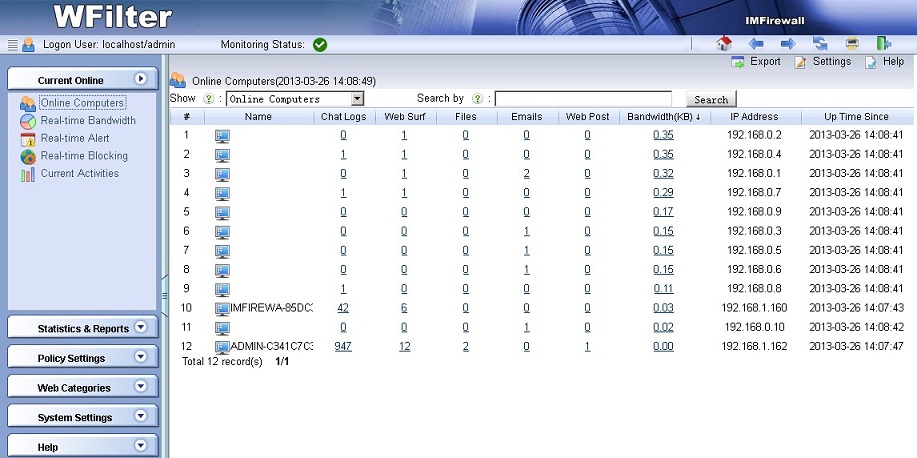Screen dimensions: 917x458
Task: Click help icon next to Search by
Action: (477, 99)
